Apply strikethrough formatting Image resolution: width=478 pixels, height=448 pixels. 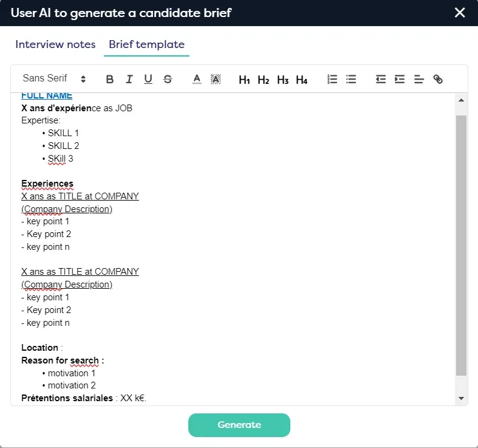[x=168, y=79]
